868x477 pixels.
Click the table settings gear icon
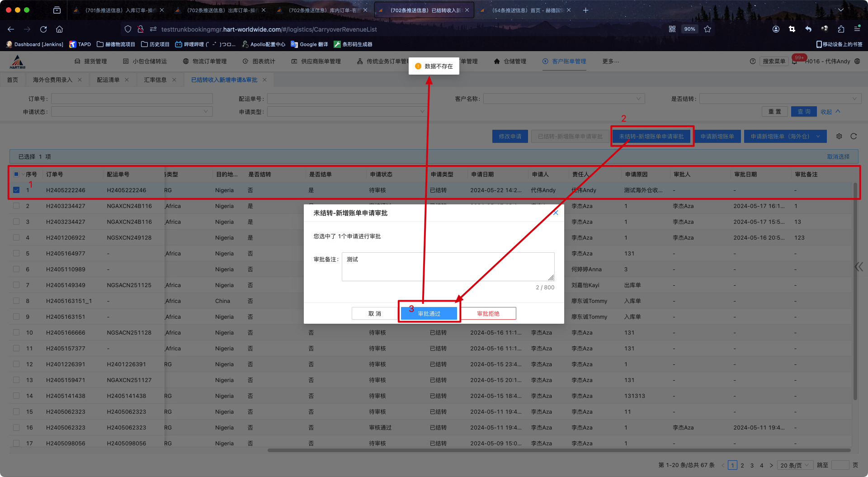839,136
